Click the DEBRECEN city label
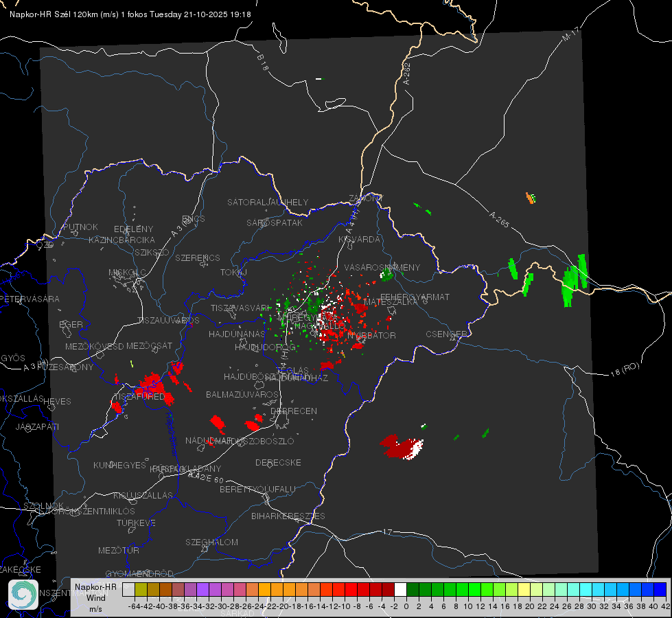Screen dimensions: 672x618 tap(294, 411)
